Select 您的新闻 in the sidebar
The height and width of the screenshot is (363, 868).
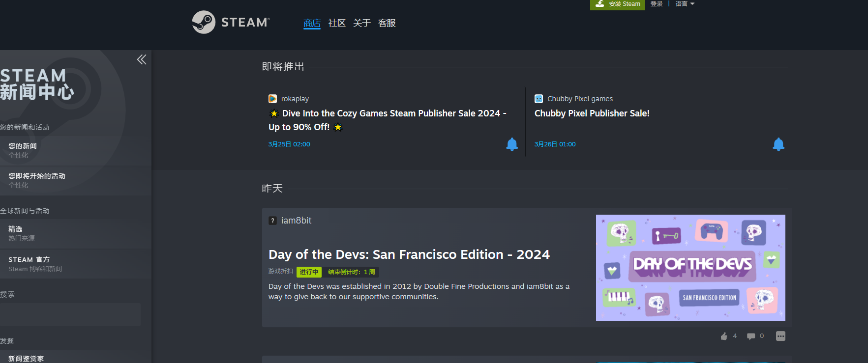[x=76, y=150]
